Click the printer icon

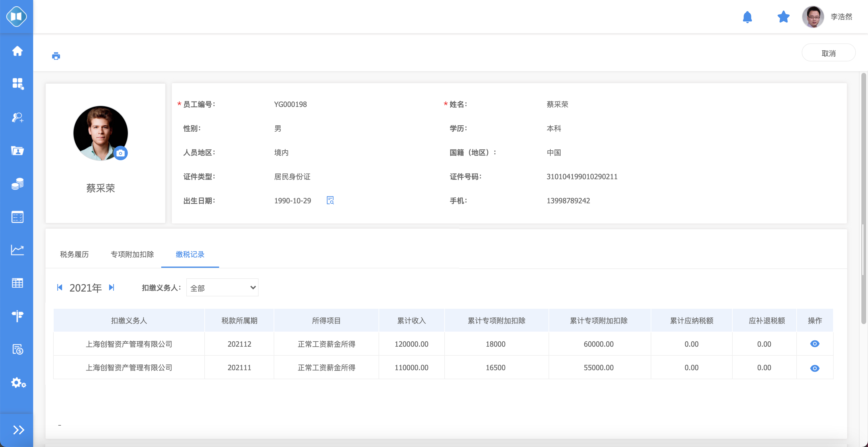coord(56,56)
